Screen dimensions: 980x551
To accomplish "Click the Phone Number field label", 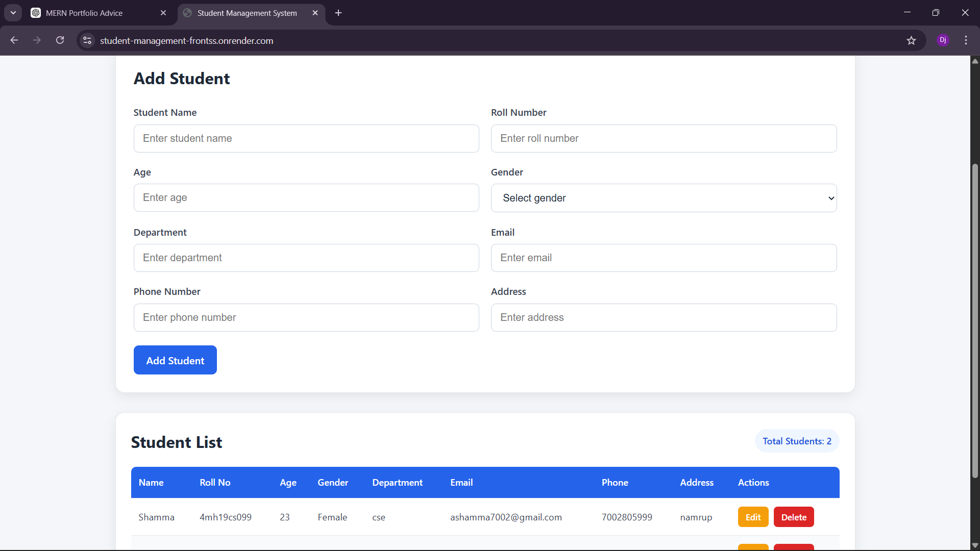I will [x=167, y=291].
